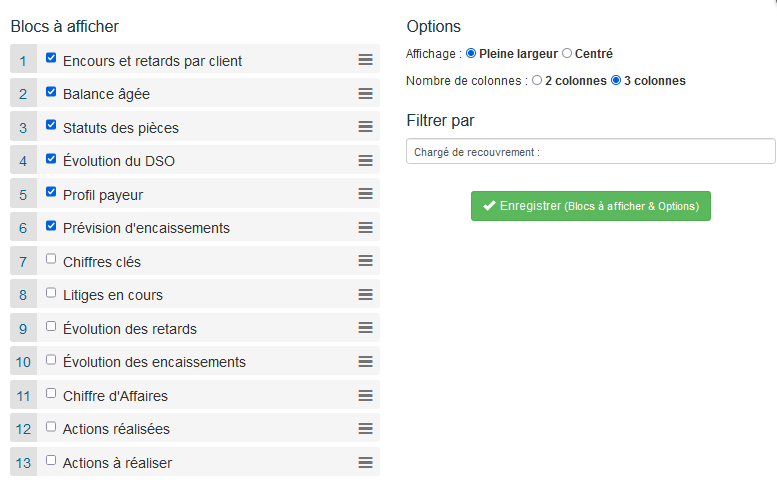Screen dimensions: 777x487
Task: Click drag handle icon for Balance âgée
Action: click(366, 94)
